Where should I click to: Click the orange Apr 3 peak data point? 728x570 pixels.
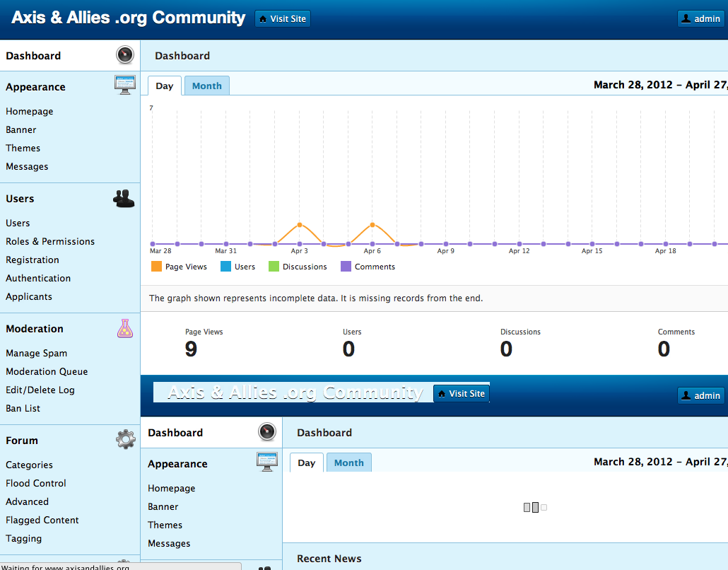tap(300, 225)
